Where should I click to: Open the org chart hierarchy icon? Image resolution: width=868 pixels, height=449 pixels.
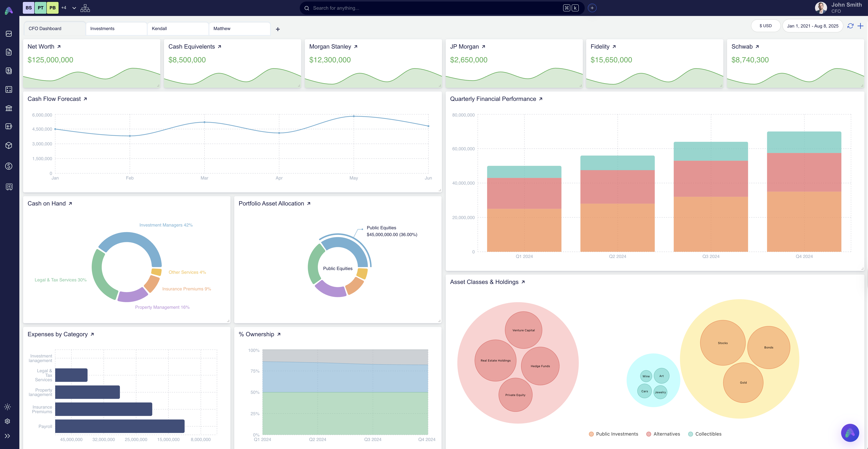[85, 8]
